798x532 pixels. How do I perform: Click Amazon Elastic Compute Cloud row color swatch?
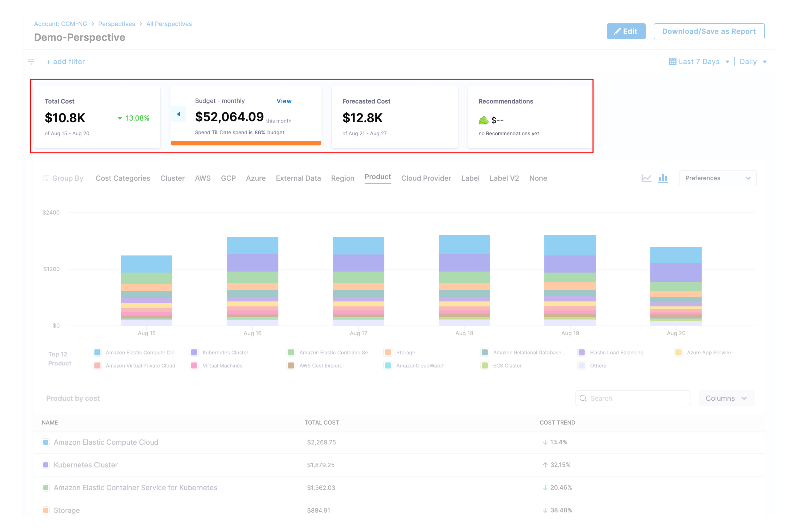click(46, 442)
